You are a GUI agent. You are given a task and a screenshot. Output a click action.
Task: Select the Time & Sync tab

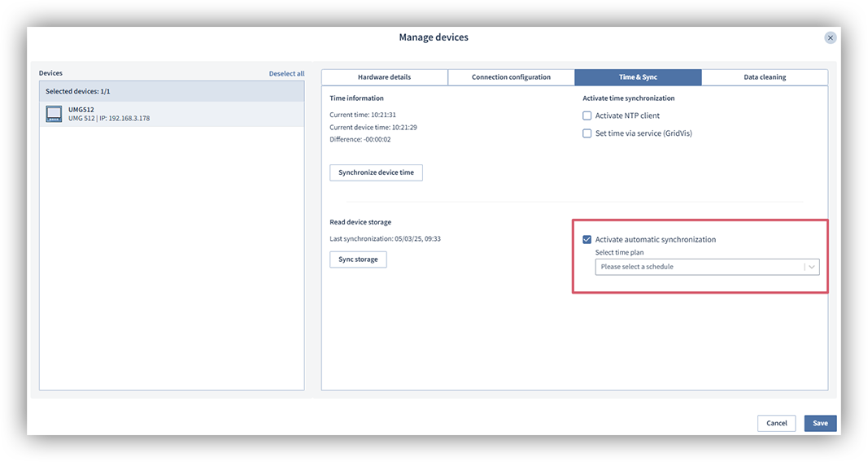tap(638, 77)
